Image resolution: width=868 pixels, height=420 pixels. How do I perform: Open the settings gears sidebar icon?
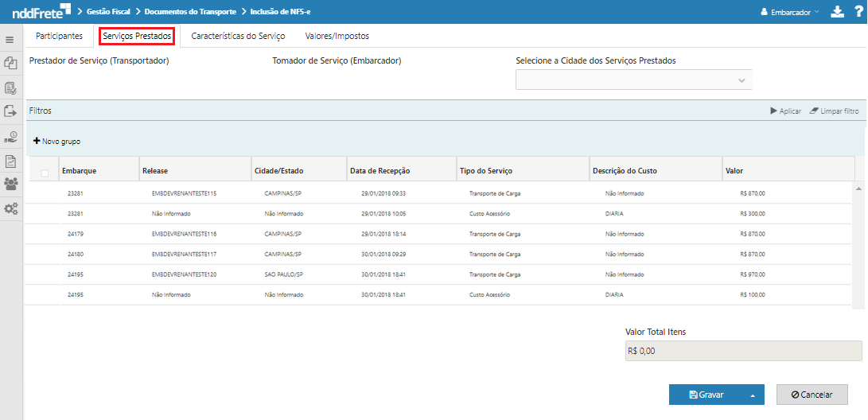coord(10,209)
